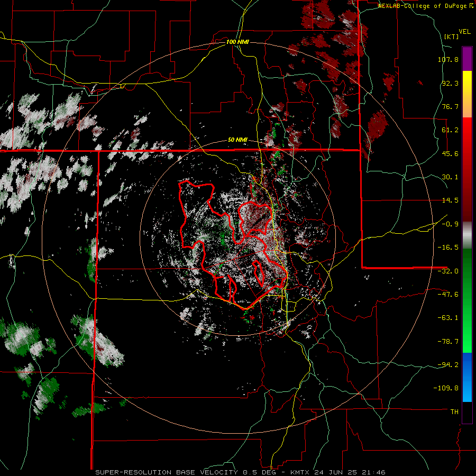Click the TH label on legend

[x=454, y=412]
